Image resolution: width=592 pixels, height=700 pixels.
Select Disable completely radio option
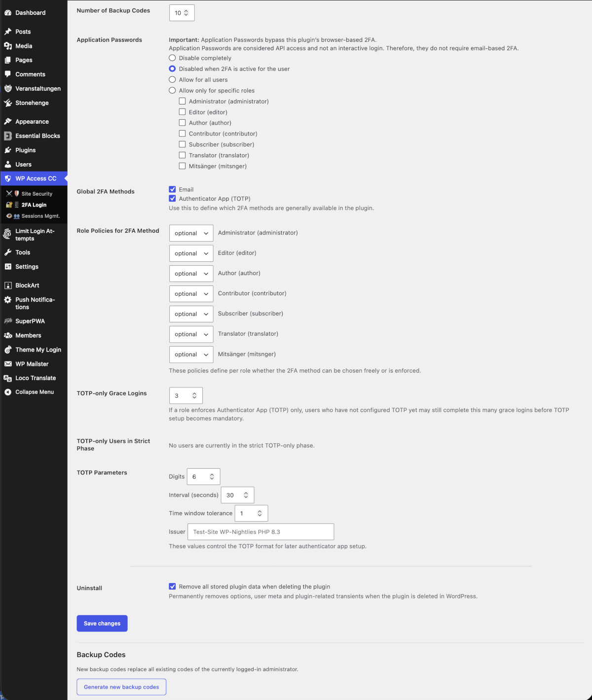172,58
